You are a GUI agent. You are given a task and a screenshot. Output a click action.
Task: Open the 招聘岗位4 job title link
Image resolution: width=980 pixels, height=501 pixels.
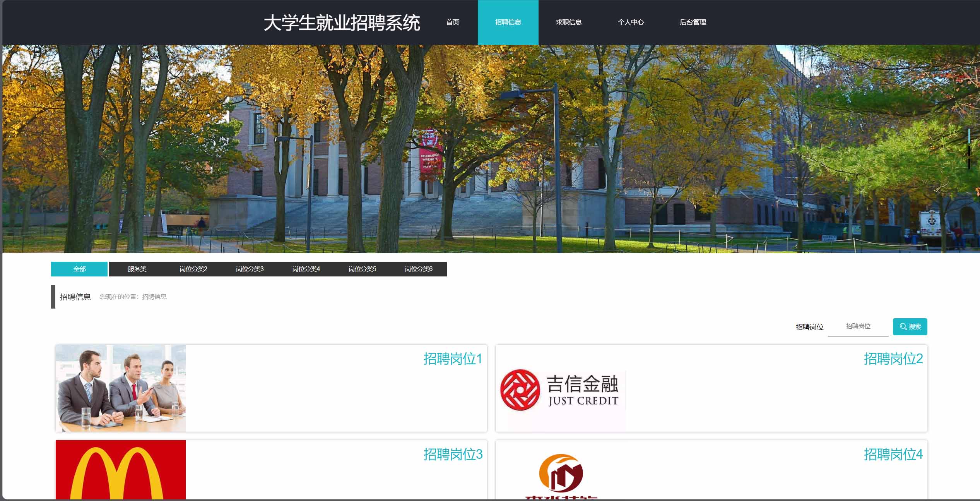point(893,454)
